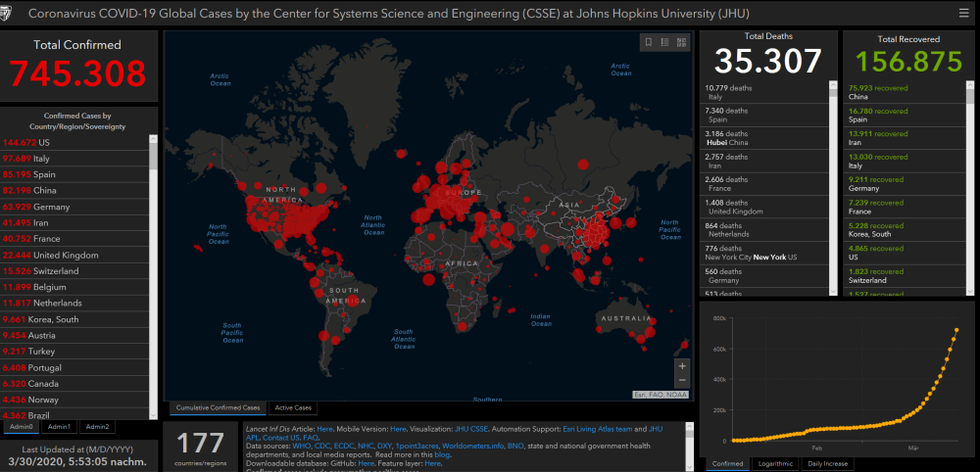Click down arrow of Total Deaths scrollbar

click(x=833, y=290)
